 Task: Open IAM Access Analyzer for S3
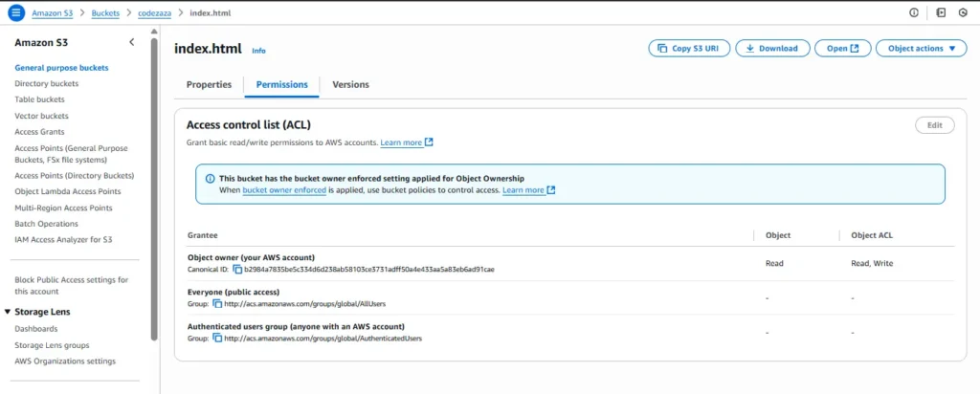(x=63, y=239)
